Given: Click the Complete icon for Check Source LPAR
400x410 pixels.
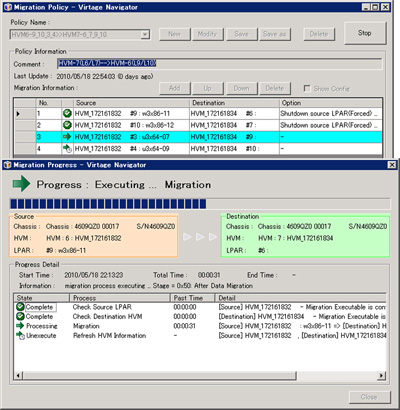Looking at the screenshot, I should click(x=20, y=307).
